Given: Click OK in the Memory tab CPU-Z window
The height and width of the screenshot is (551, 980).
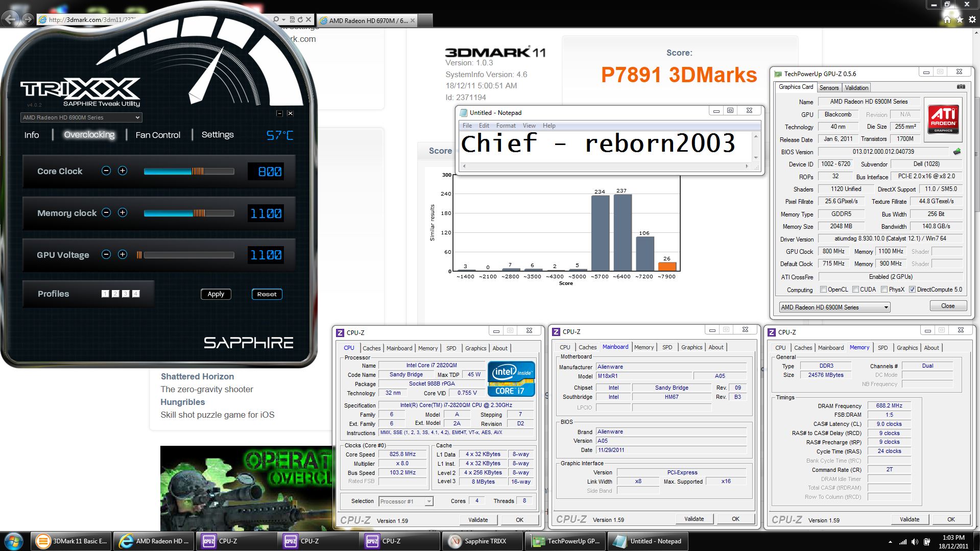Looking at the screenshot, I should tap(951, 519).
